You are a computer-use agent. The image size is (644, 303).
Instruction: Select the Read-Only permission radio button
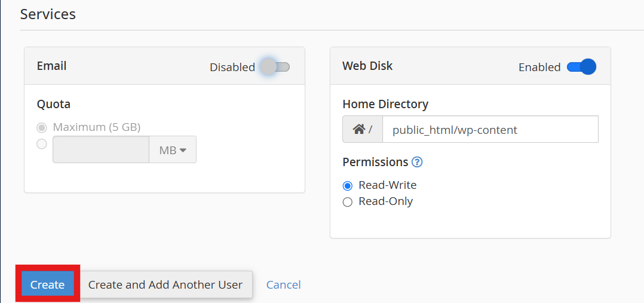click(x=348, y=202)
